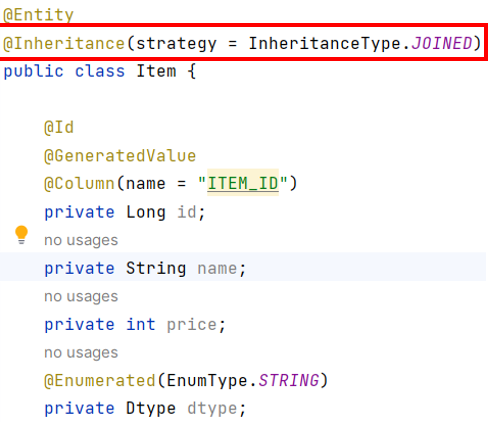
Task: Click the 'no usages' hint above price field
Action: point(81,296)
